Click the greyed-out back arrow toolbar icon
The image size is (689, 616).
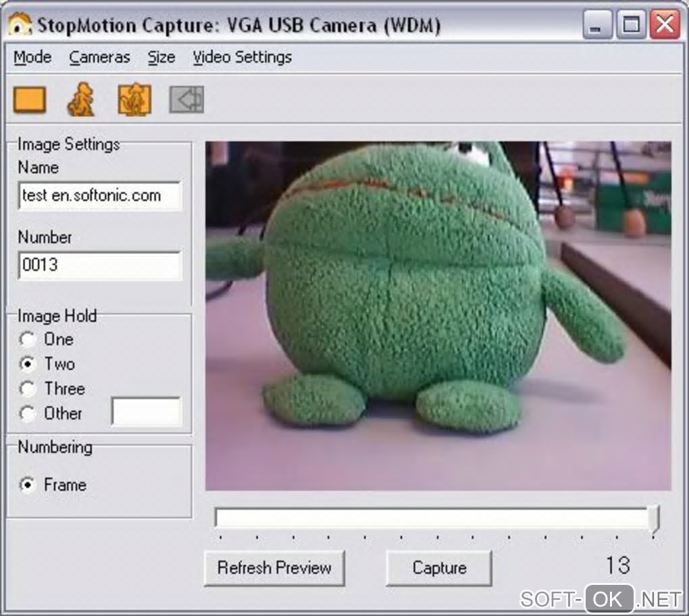point(186,99)
